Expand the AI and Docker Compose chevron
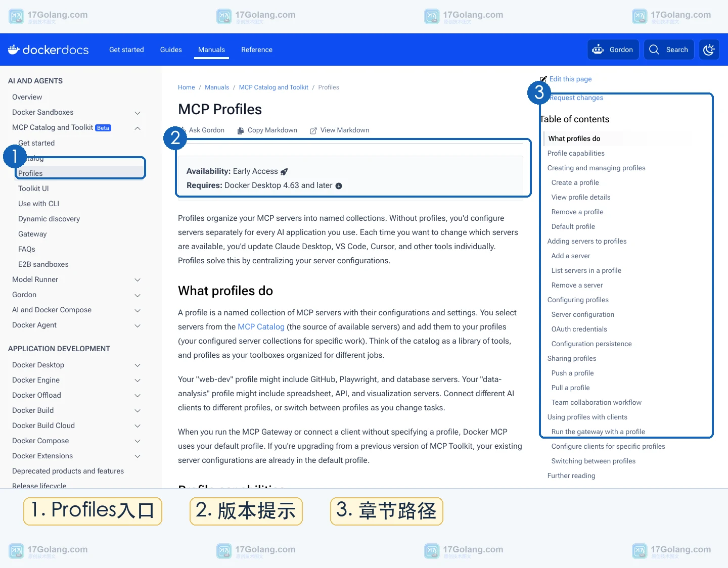Viewport: 728px width, 568px height. pos(138,310)
